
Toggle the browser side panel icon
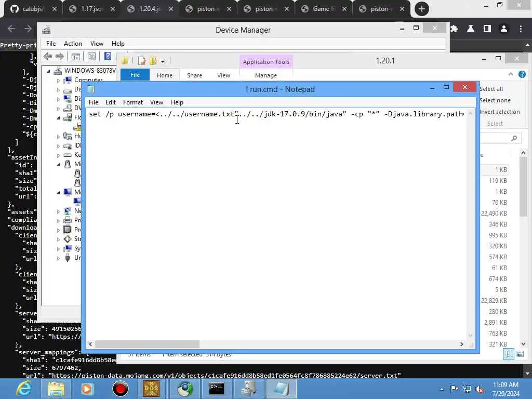[x=487, y=29]
